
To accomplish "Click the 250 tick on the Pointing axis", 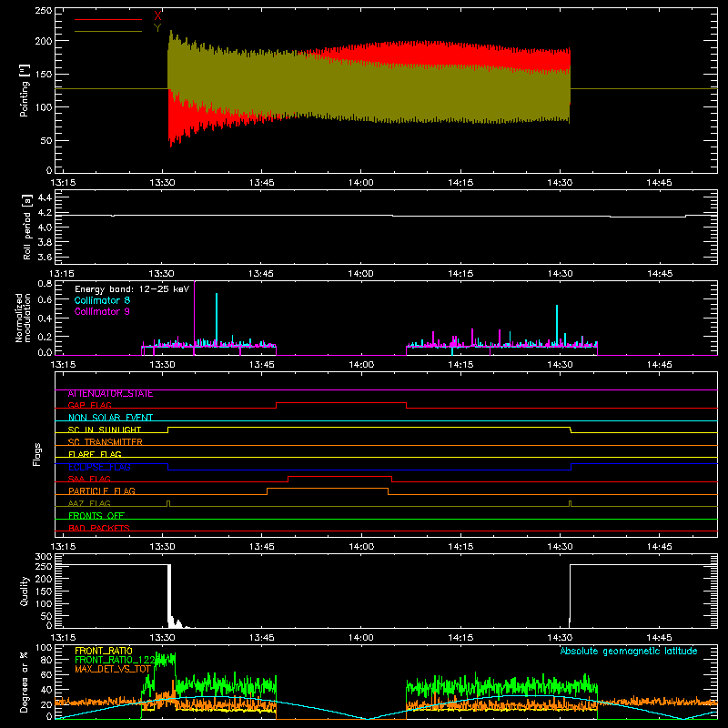I will click(43, 11).
